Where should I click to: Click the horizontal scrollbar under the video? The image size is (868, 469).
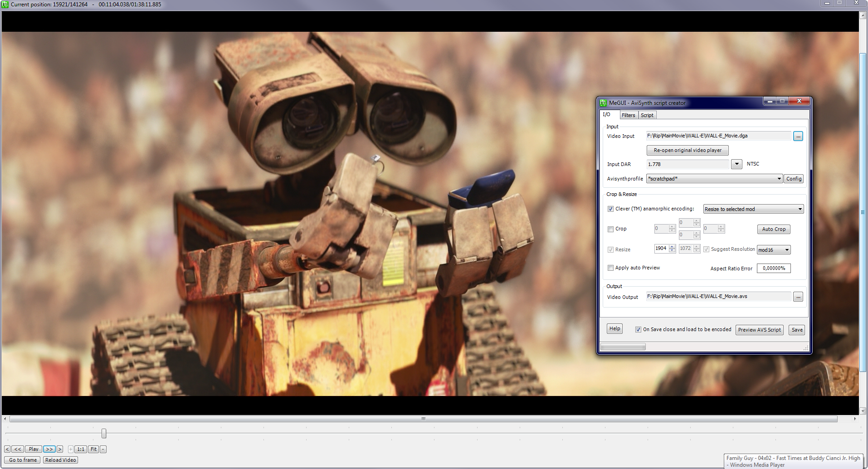tap(423, 419)
